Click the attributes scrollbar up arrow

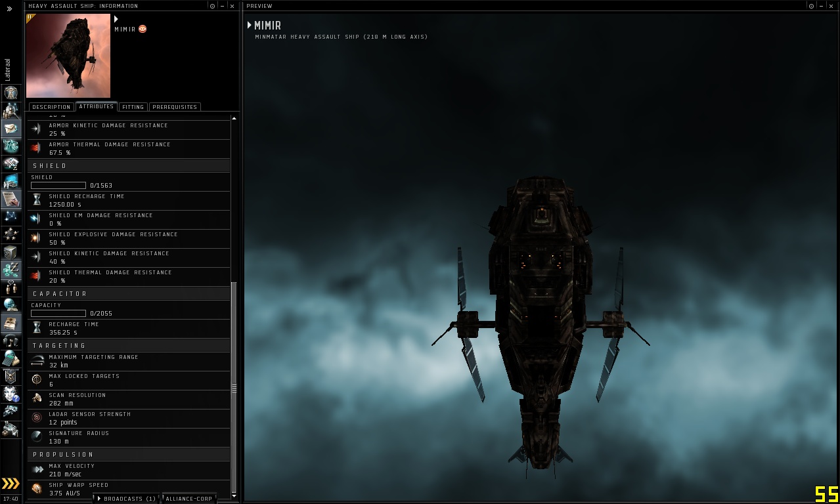pos(234,118)
